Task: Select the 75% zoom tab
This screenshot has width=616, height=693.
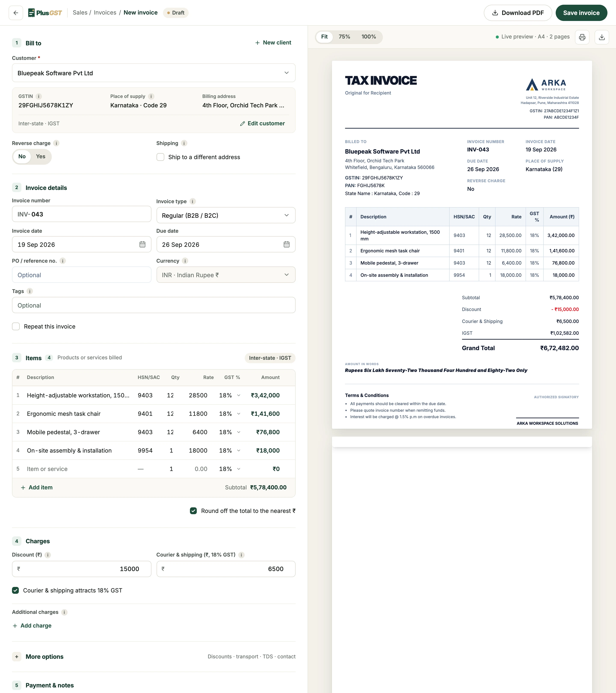Action: click(x=344, y=37)
